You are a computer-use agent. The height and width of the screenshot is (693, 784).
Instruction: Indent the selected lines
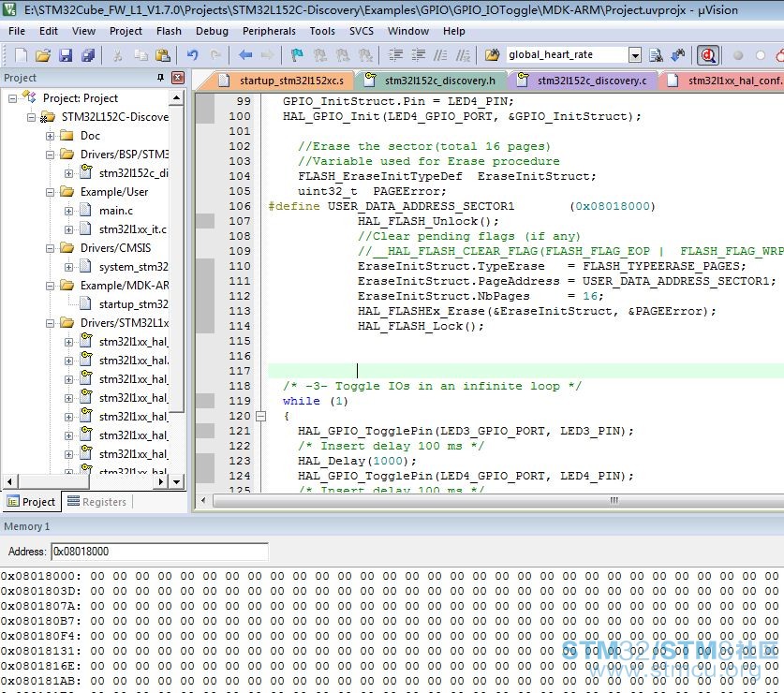(395, 55)
